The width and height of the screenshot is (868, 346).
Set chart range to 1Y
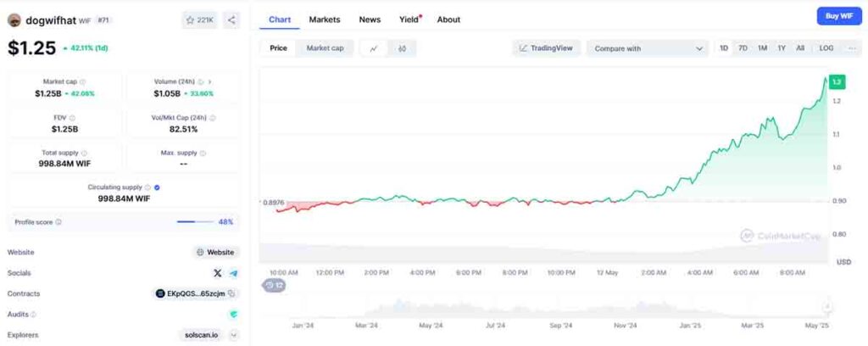(782, 48)
